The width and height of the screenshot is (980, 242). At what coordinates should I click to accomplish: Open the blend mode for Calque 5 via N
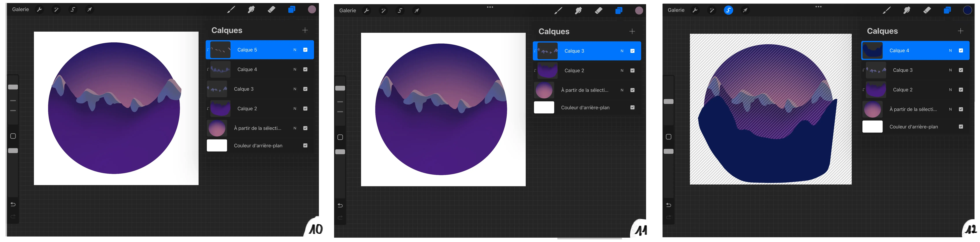pos(295,49)
